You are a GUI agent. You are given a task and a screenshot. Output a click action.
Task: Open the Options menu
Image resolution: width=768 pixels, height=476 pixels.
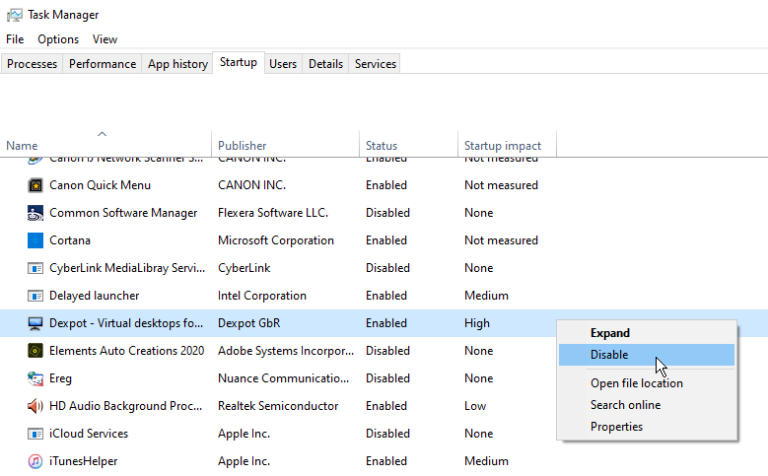tap(58, 39)
